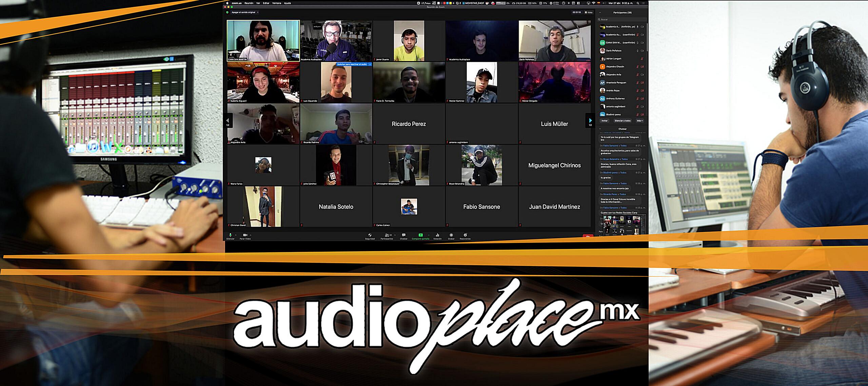868x386 pixels.
Task: Click the red Fin end meeting button
Action: coord(588,236)
